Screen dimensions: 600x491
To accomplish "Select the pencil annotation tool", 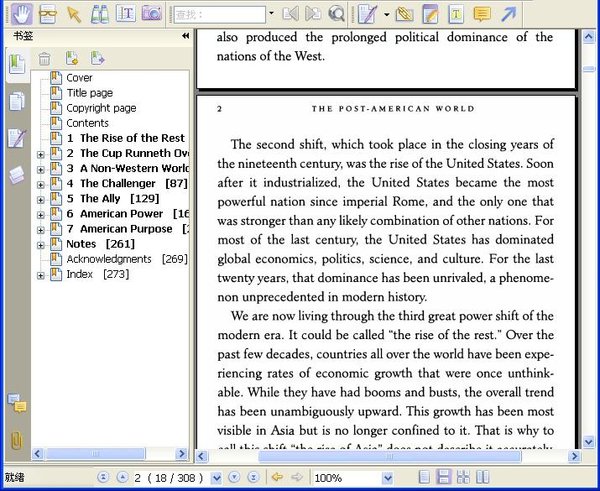I will [367, 15].
